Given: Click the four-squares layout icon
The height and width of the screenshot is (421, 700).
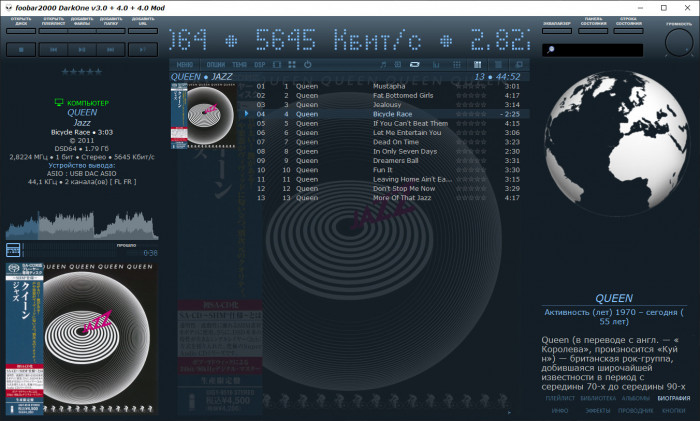Looking at the screenshot, I should [x=292, y=65].
